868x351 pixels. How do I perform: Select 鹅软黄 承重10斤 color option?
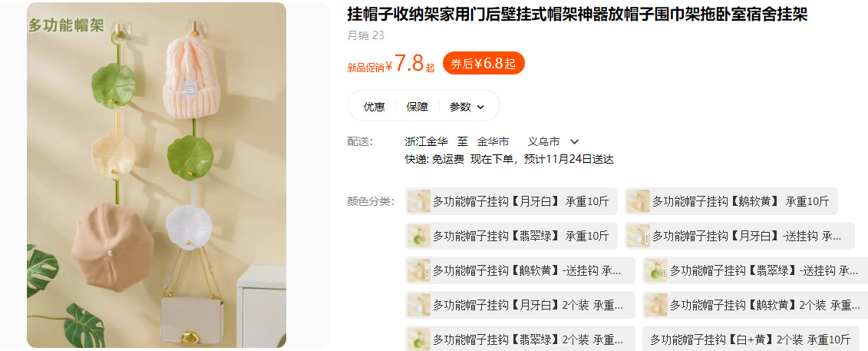pos(731,201)
